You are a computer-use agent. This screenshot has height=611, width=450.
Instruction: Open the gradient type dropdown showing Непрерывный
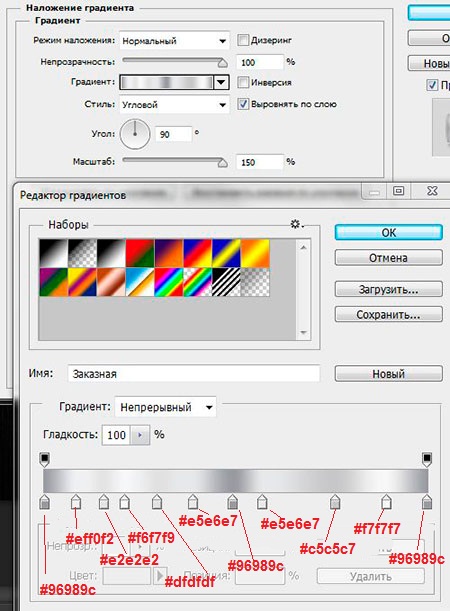(x=166, y=407)
